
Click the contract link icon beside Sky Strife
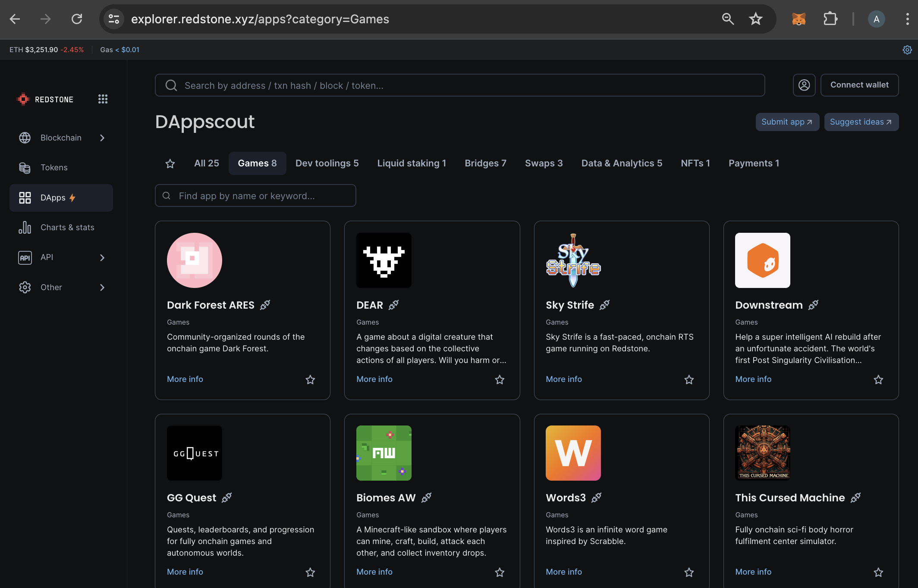click(x=605, y=305)
